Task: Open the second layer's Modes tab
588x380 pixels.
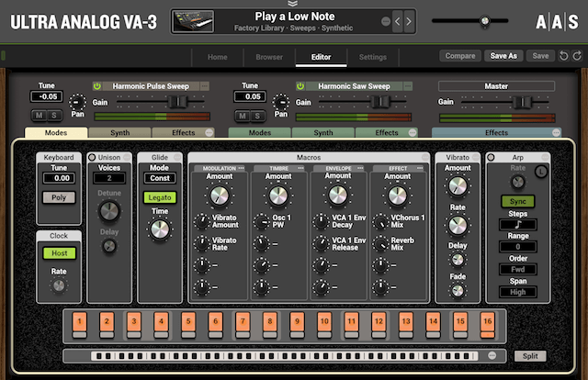Action: click(x=260, y=133)
